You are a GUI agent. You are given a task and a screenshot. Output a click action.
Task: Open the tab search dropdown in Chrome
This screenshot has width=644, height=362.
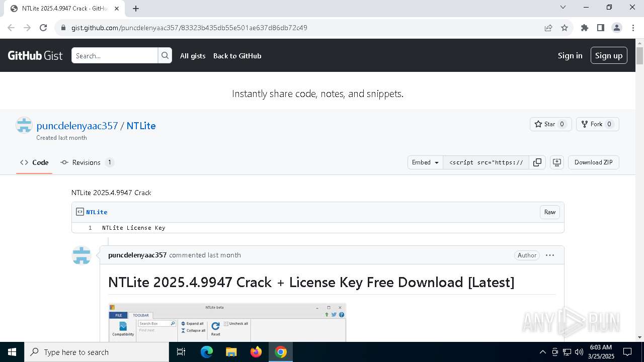click(x=563, y=7)
